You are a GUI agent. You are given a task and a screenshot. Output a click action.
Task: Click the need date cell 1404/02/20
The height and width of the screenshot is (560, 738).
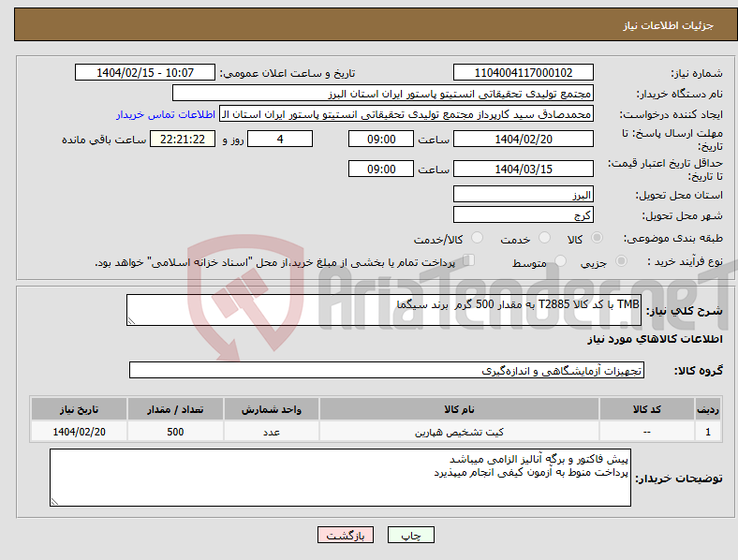pyautogui.click(x=79, y=432)
